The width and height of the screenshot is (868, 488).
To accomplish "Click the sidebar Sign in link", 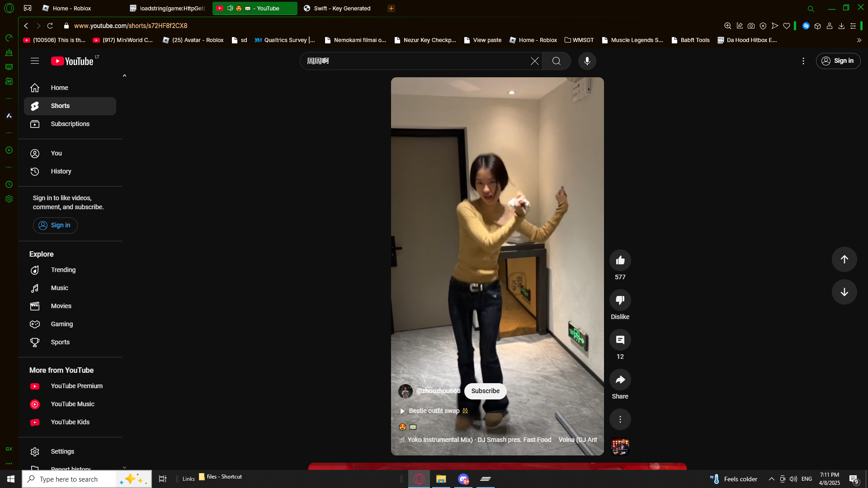I will (55, 225).
